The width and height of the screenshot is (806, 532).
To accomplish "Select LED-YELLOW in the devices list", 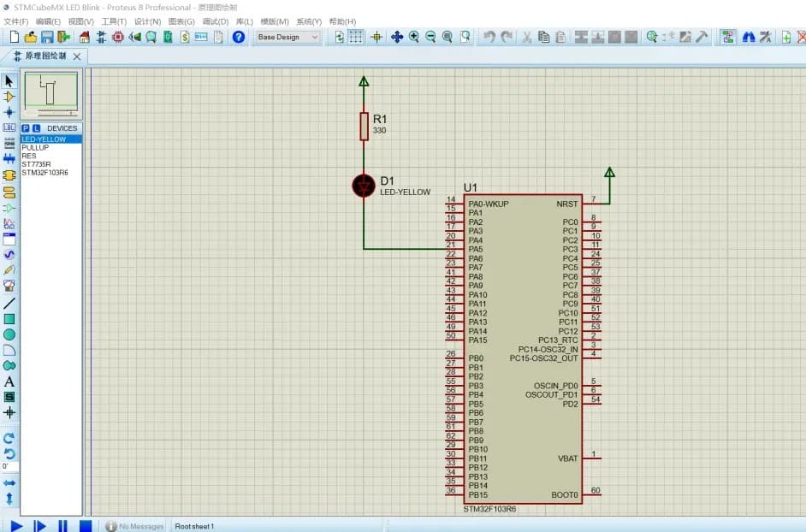I will 50,139.
